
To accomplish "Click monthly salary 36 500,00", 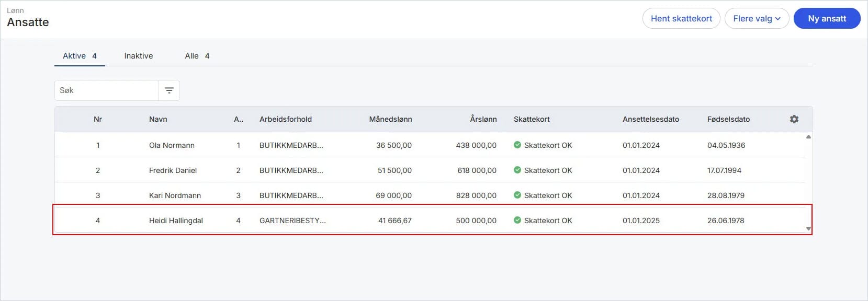I will (394, 145).
